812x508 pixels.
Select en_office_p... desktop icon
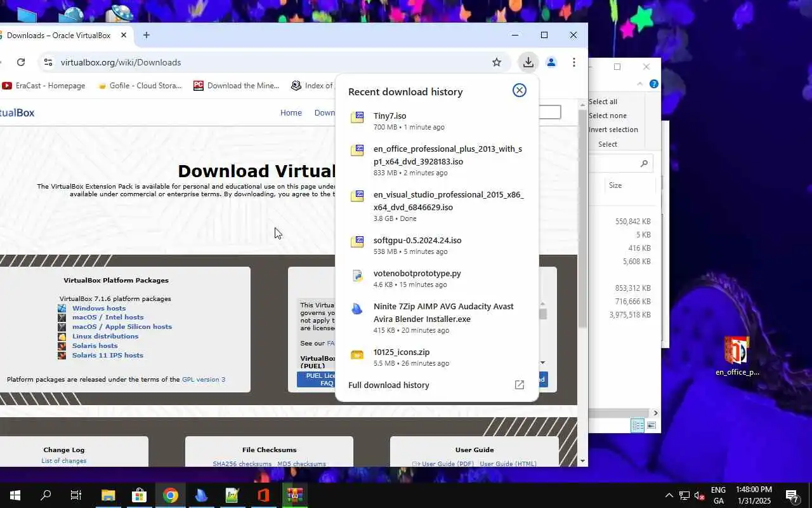coord(737,356)
